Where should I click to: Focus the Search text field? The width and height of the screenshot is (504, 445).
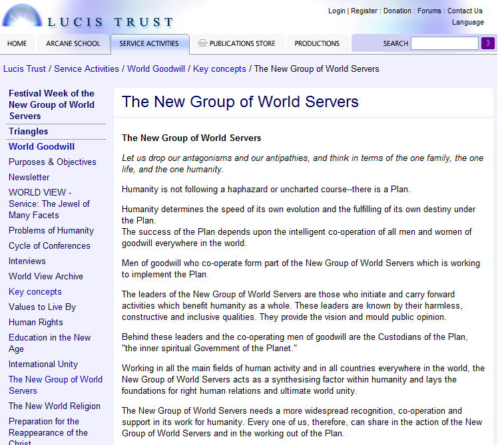[x=445, y=43]
